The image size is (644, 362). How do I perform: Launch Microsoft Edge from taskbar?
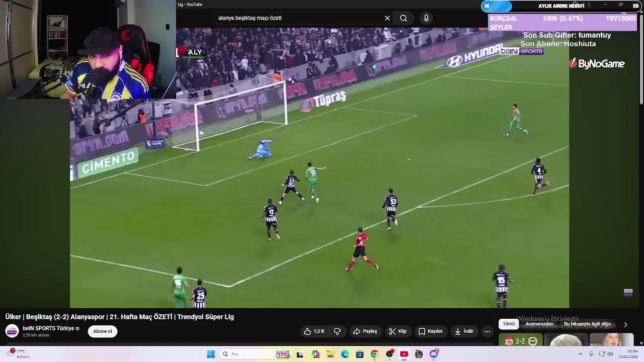click(x=345, y=354)
